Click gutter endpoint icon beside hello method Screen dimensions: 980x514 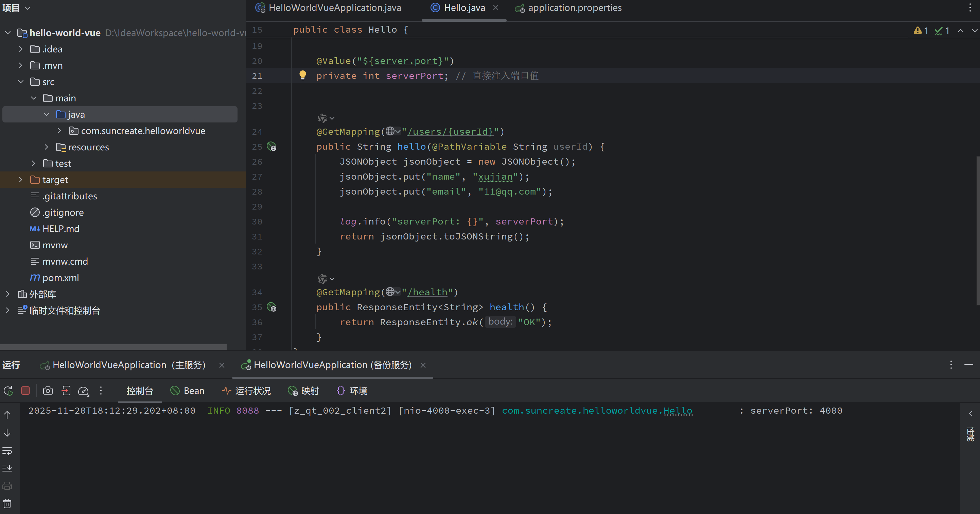[272, 147]
